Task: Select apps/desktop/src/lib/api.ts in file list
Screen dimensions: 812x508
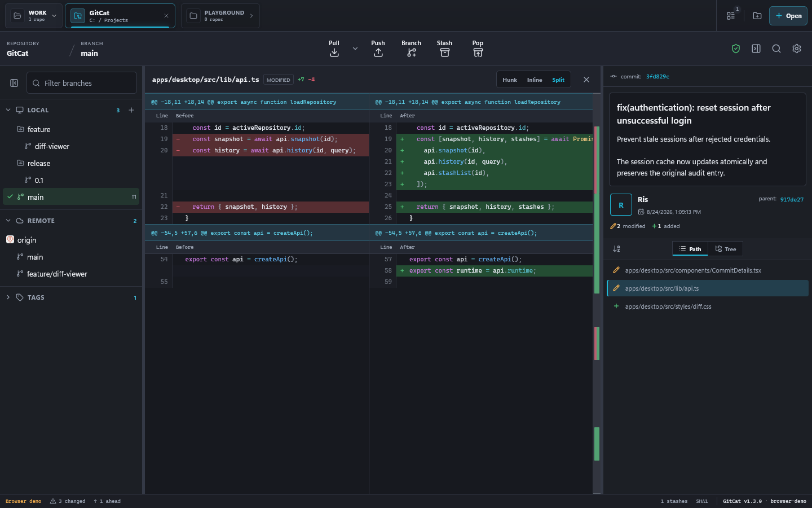Action: click(x=708, y=288)
